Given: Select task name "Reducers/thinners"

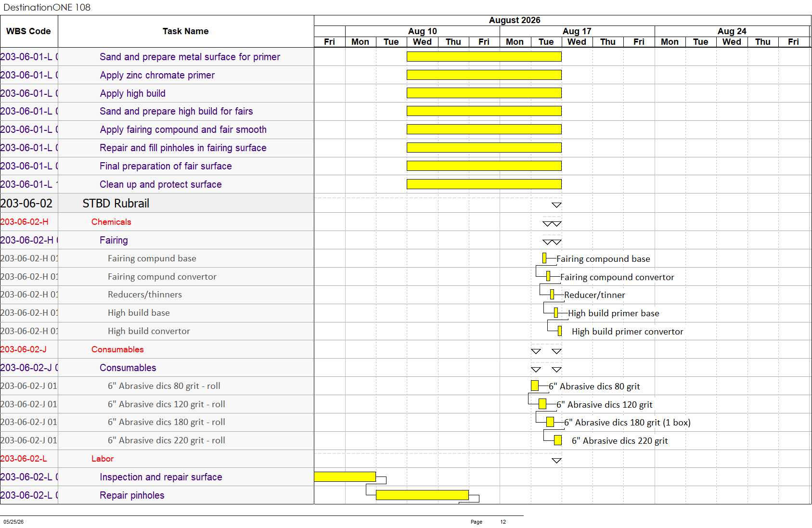Looking at the screenshot, I should [145, 295].
